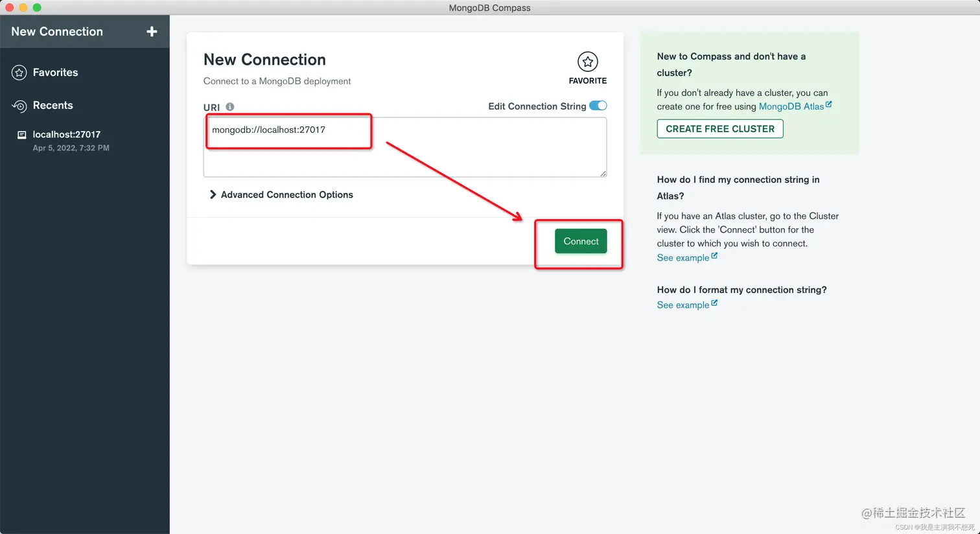Click the Recents history icon in sidebar
980x534 pixels.
pyautogui.click(x=19, y=106)
